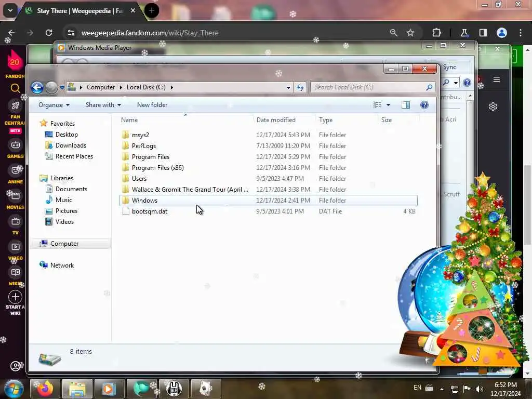Viewport: 532px width, 399px height.
Task: Click Start a Wiki plus icon
Action: coord(15,297)
